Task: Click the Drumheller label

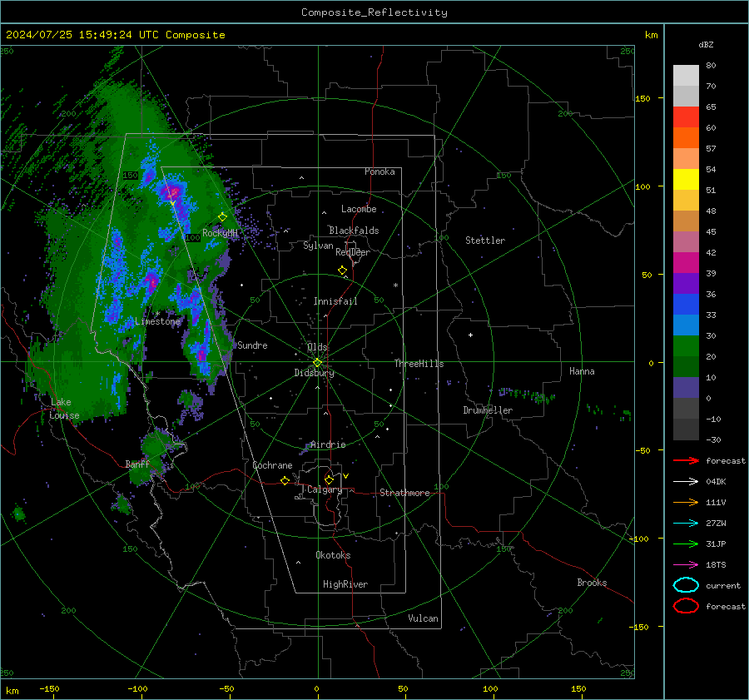Action: point(488,410)
